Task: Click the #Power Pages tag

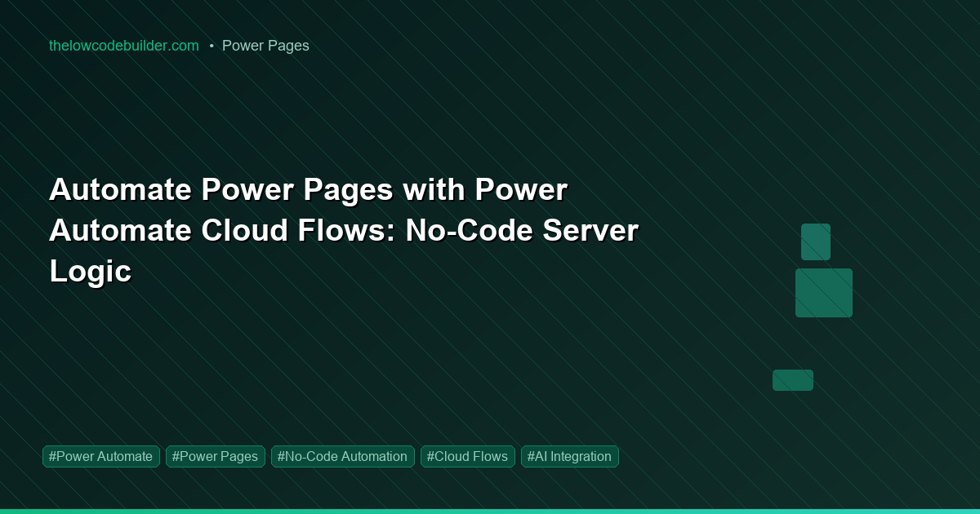Action: [x=216, y=456]
